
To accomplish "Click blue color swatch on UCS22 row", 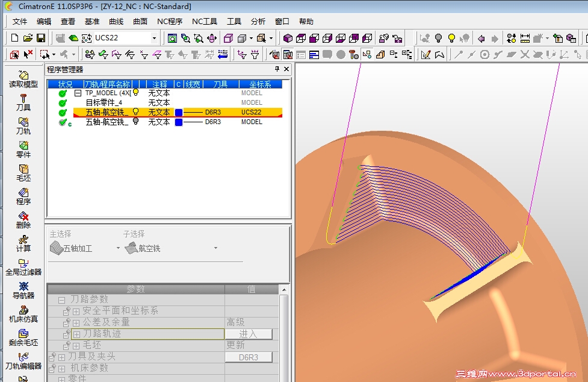I will point(179,112).
